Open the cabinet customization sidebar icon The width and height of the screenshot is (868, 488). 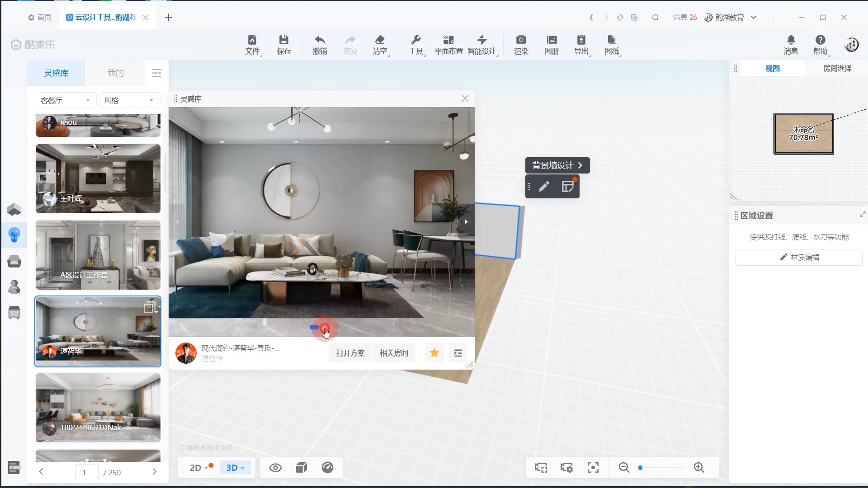point(14,312)
